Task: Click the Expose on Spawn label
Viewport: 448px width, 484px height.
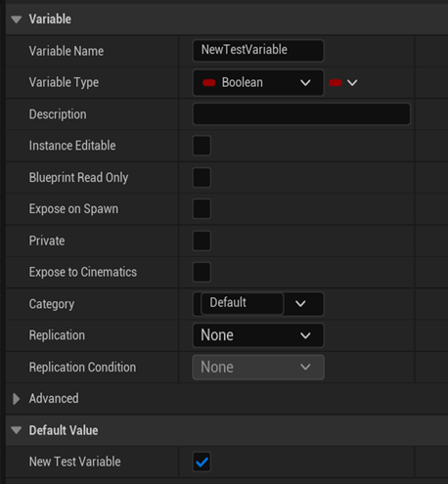Action: point(73,209)
